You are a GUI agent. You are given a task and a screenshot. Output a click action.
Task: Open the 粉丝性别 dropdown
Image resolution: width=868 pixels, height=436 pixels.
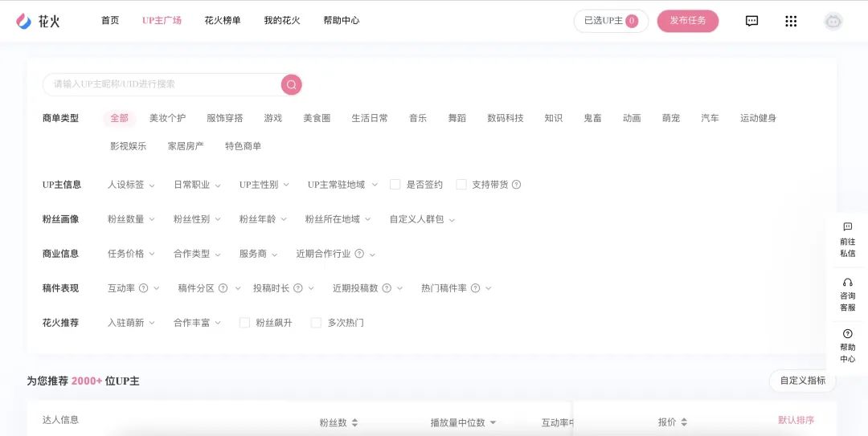[197, 219]
